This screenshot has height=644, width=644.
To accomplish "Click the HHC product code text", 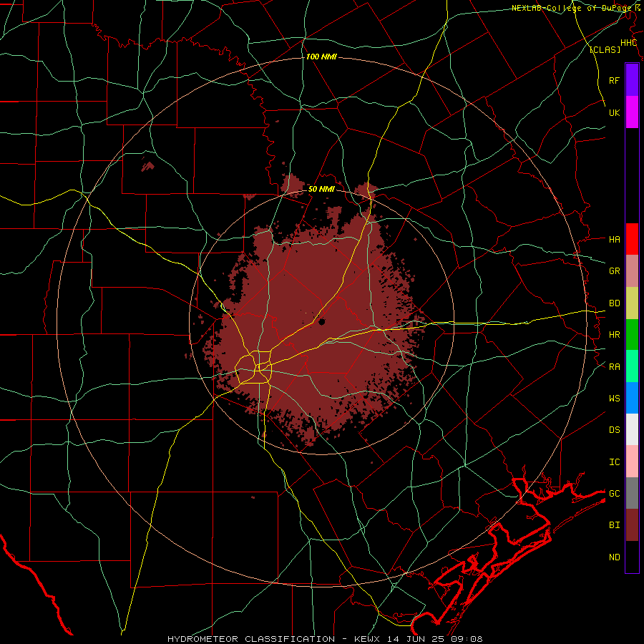I will [629, 43].
